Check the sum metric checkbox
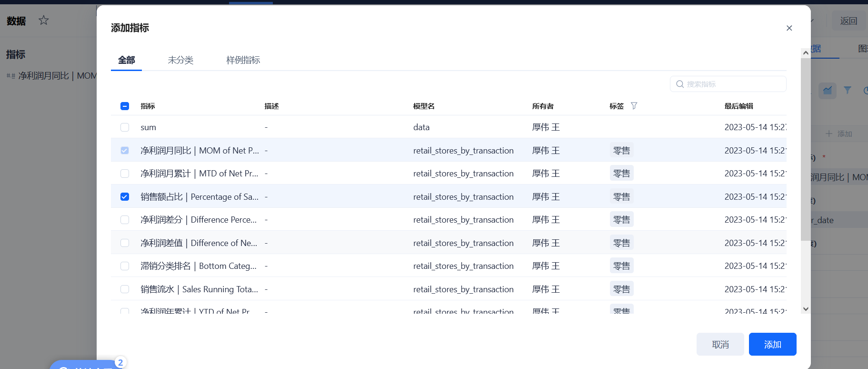 click(x=125, y=127)
